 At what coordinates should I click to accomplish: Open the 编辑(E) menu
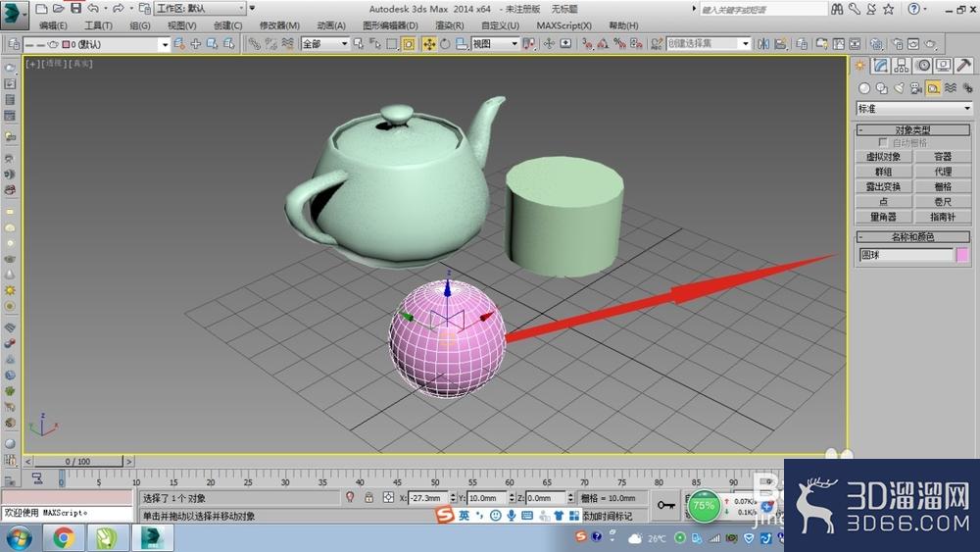pyautogui.click(x=53, y=25)
